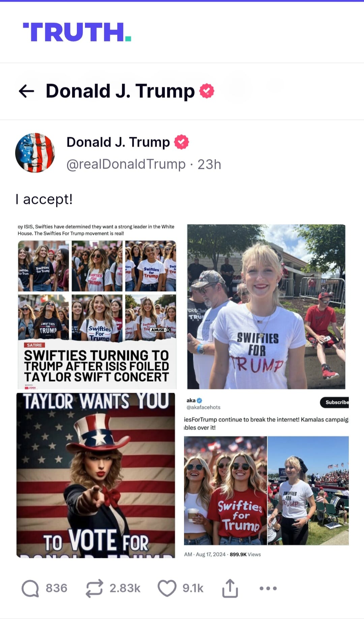Tap the post author's profile avatar
This screenshot has height=619, width=364.
point(35,153)
